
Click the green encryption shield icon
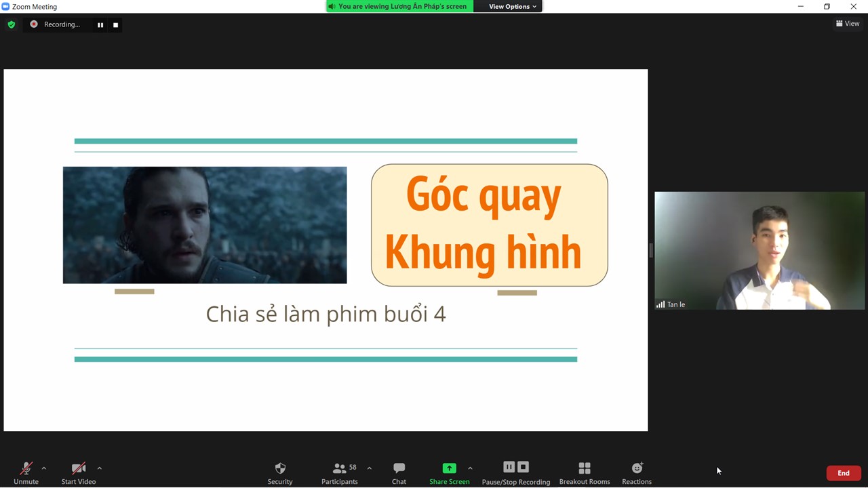click(12, 24)
